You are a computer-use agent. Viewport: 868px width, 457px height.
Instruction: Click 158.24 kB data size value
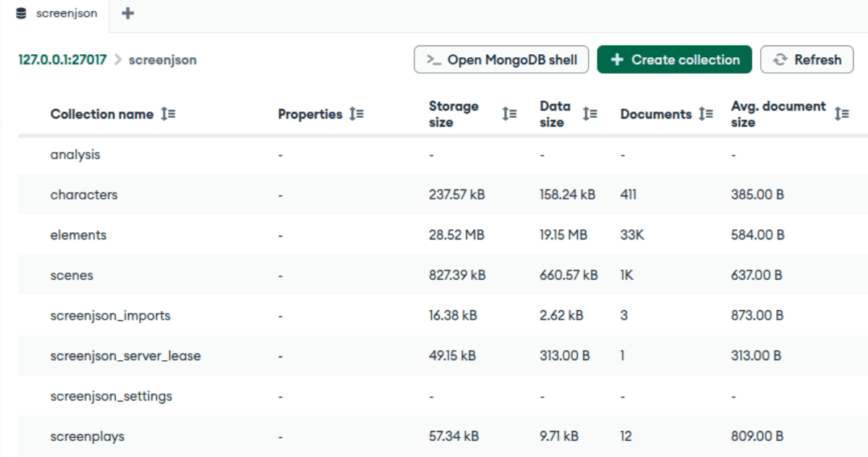coord(568,195)
